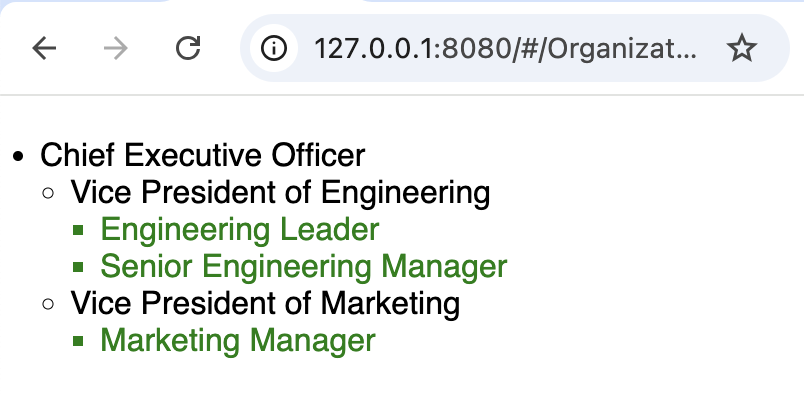Click the greyed forward navigation arrow
Viewport: 804px width, 394px height.
tap(116, 49)
